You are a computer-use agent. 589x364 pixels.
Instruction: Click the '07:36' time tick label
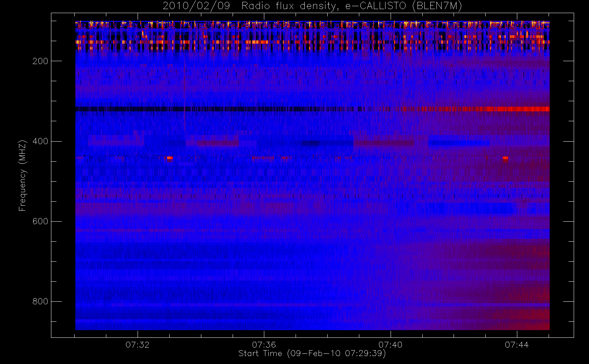pyautogui.click(x=264, y=345)
